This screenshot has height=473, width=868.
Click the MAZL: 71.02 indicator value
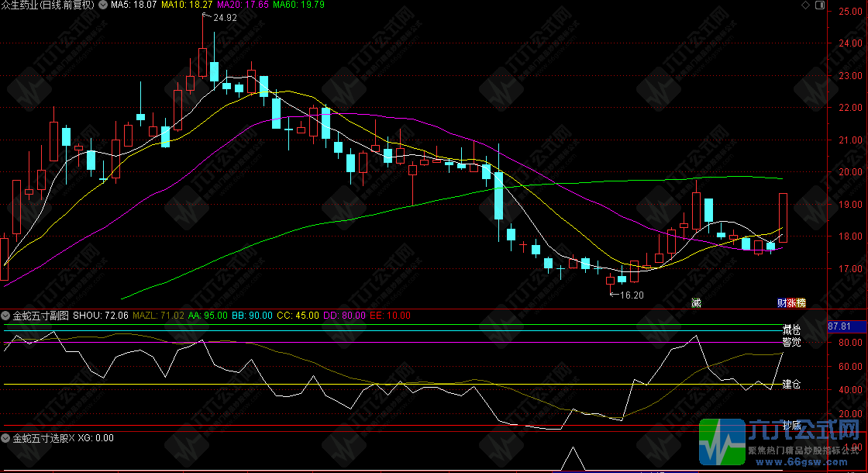pos(158,316)
